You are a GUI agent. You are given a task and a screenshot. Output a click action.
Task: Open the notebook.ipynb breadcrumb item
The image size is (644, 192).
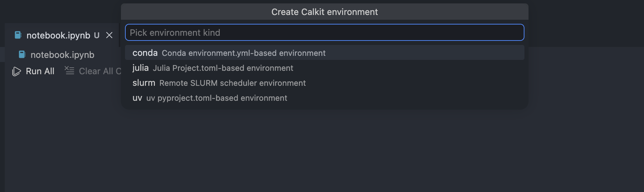pyautogui.click(x=62, y=55)
